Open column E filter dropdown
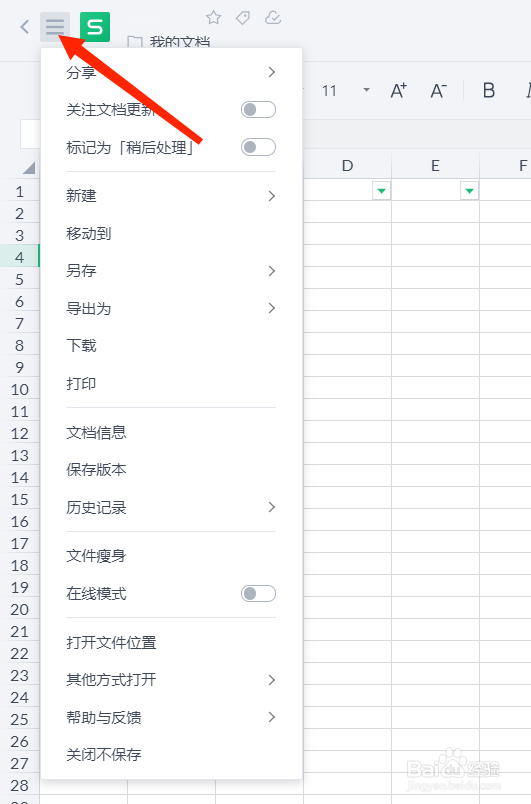Viewport: 531px width, 804px height. click(469, 191)
